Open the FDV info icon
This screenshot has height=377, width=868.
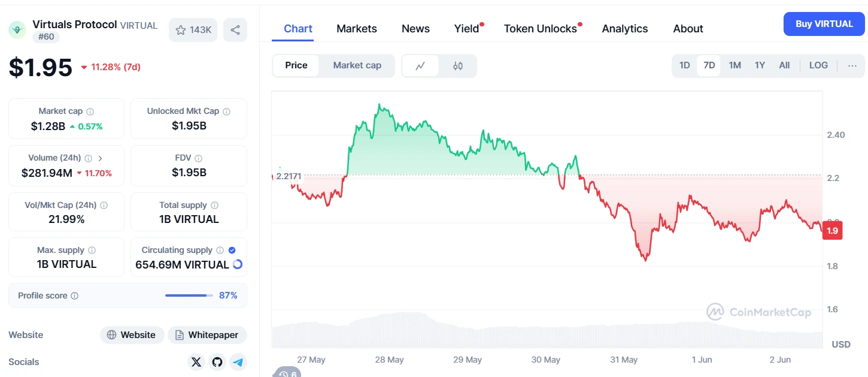click(199, 158)
